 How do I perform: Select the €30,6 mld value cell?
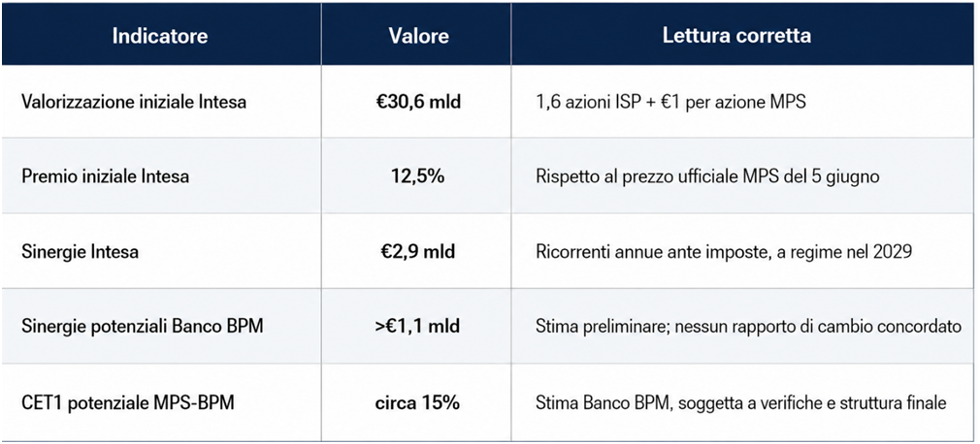[x=418, y=102]
